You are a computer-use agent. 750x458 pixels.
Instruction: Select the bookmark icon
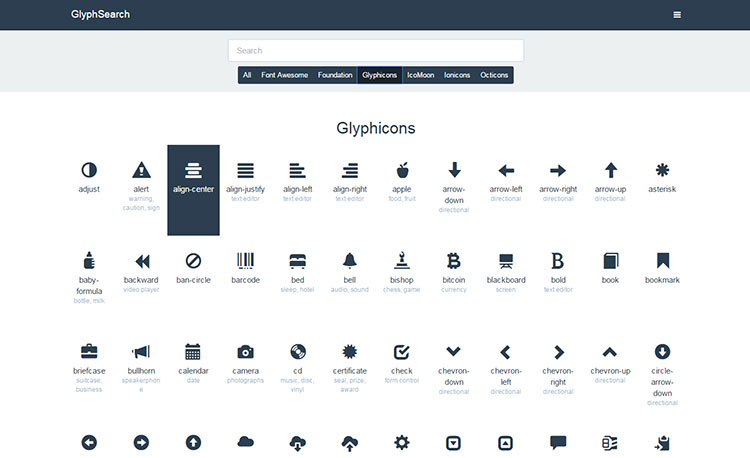pyautogui.click(x=662, y=261)
